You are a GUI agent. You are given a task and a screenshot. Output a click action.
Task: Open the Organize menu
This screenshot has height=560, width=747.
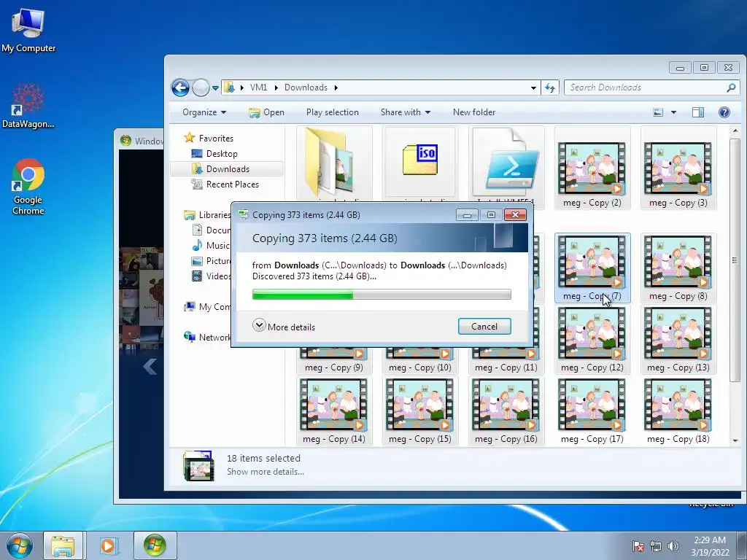point(204,112)
